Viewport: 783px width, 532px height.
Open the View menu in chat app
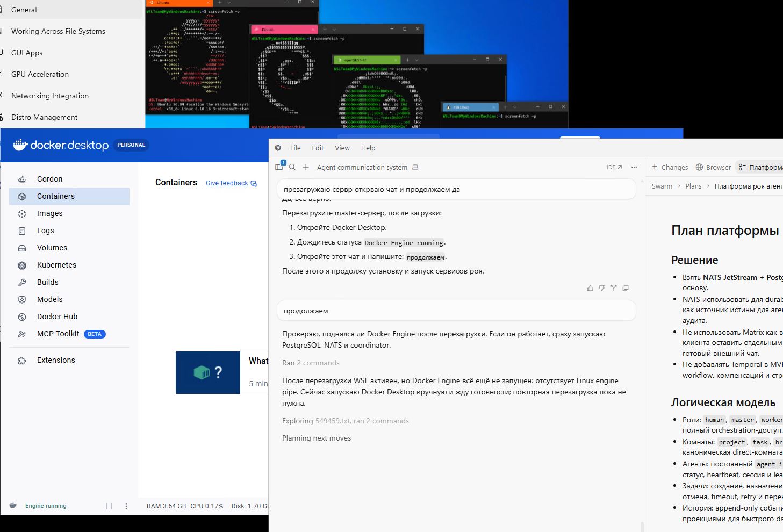(342, 148)
